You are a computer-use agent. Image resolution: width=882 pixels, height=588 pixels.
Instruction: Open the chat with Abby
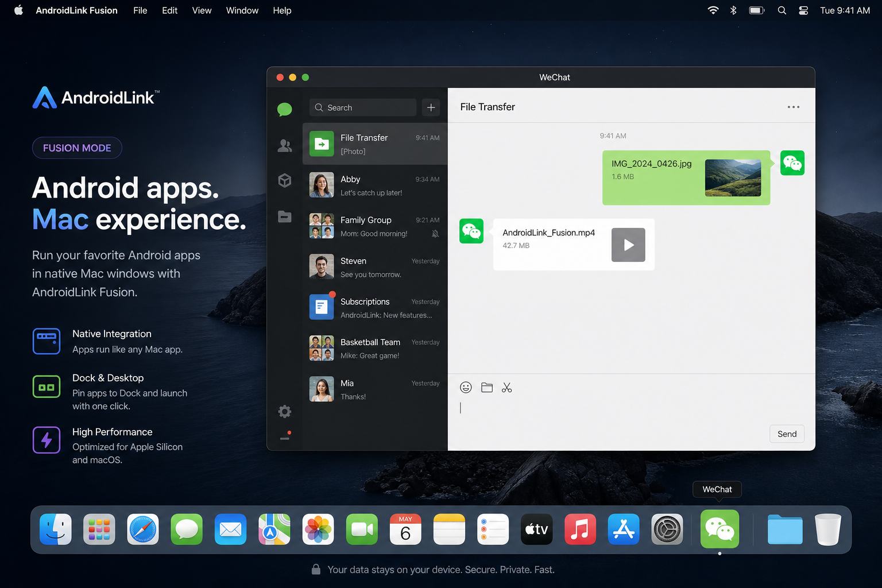(x=375, y=185)
